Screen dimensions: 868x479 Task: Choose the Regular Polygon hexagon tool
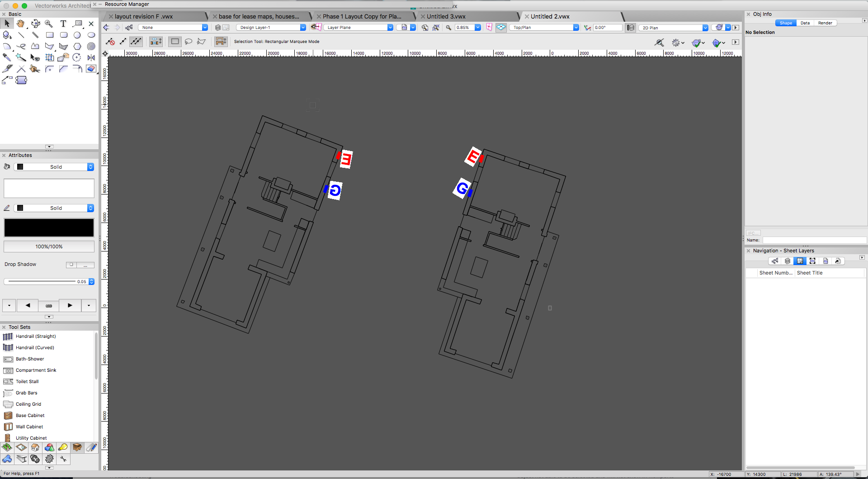77,46
